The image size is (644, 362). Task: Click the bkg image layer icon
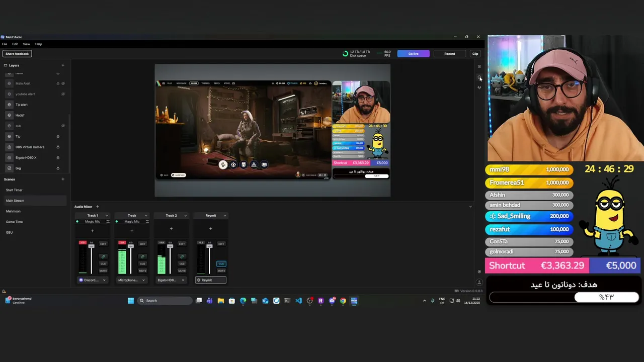tap(9, 168)
